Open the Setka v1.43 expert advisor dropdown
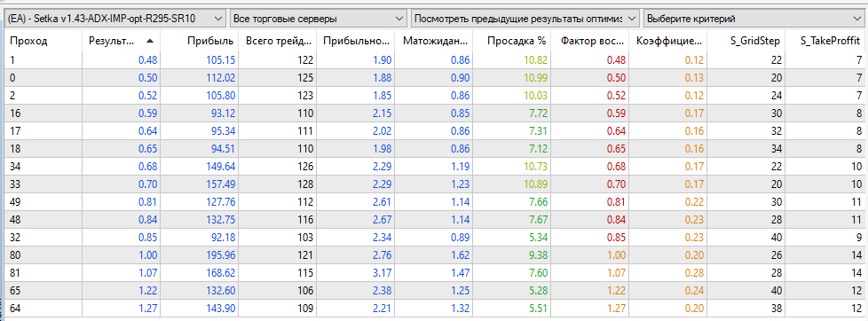Viewport: 868px width, 321px height. (115, 19)
